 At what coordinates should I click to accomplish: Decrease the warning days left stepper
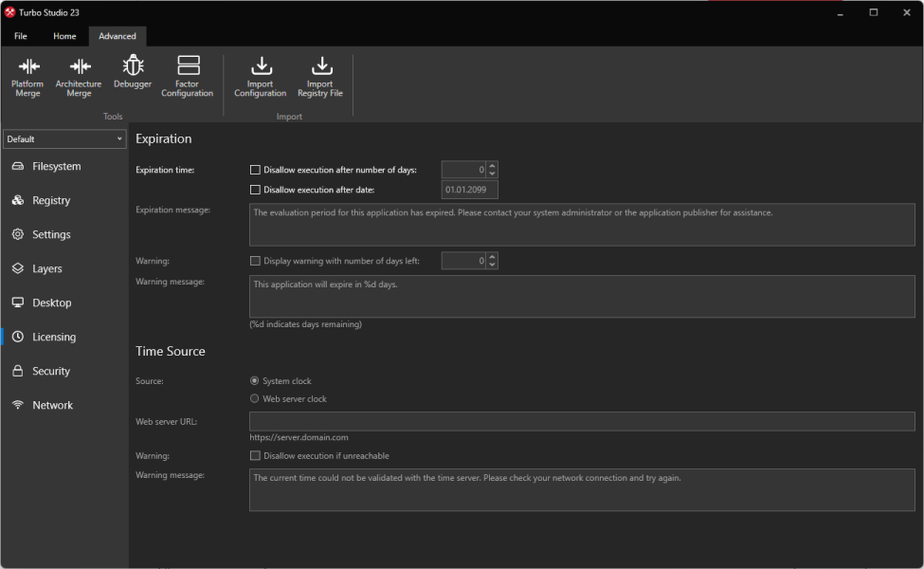tap(493, 265)
